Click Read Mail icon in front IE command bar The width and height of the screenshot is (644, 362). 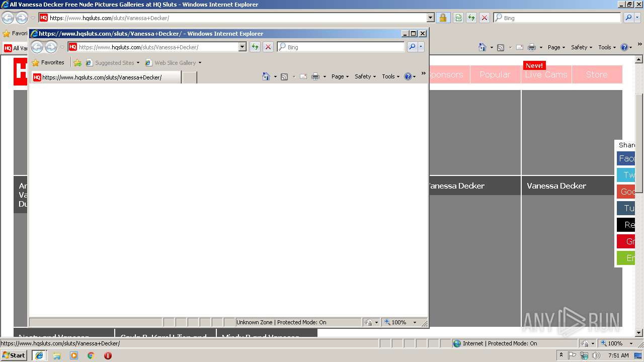pyautogui.click(x=303, y=76)
